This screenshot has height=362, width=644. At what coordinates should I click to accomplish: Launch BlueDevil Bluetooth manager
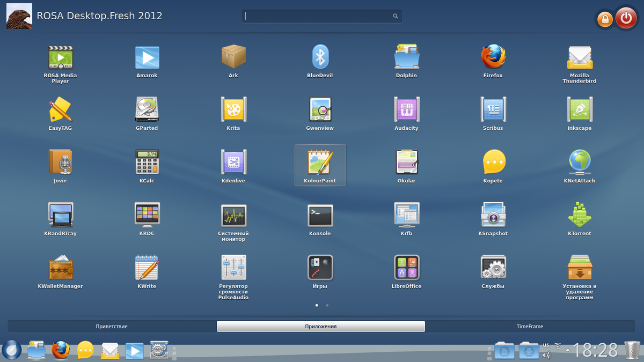320,61
